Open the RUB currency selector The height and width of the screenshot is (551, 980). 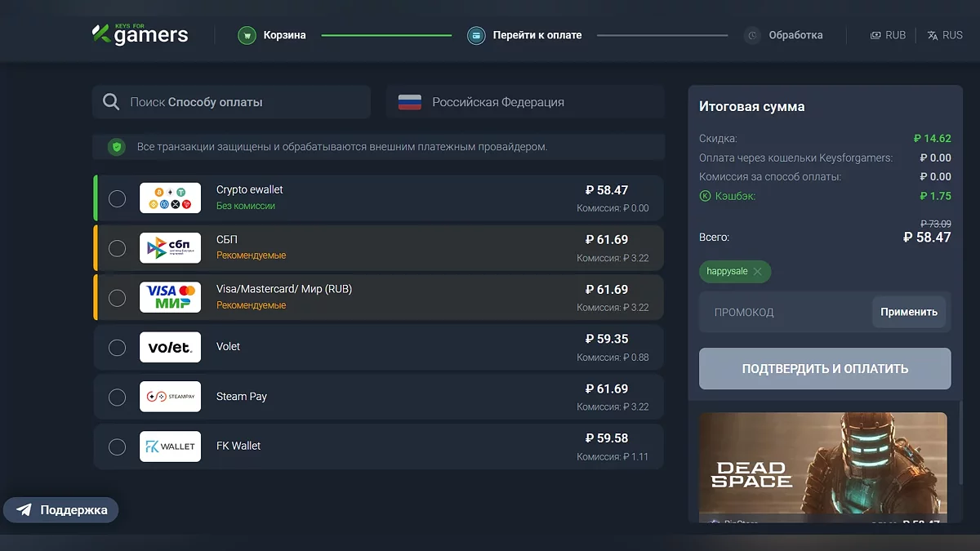888,35
